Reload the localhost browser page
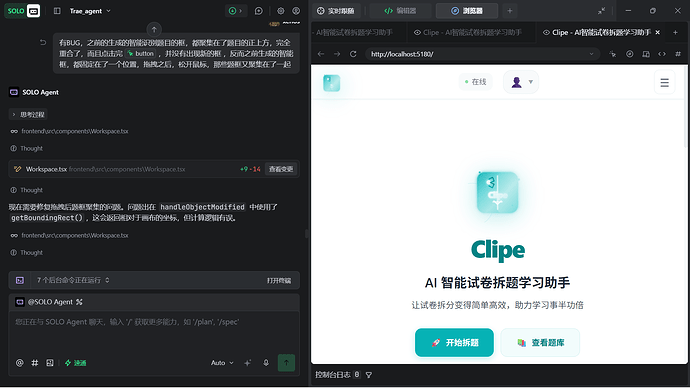 (x=353, y=54)
